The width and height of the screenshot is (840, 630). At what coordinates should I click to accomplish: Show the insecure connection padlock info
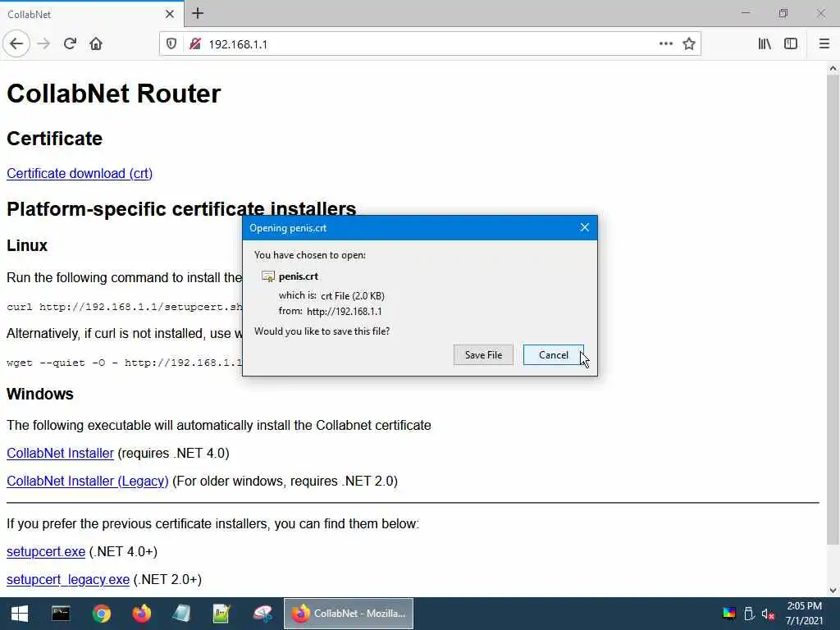(195, 44)
